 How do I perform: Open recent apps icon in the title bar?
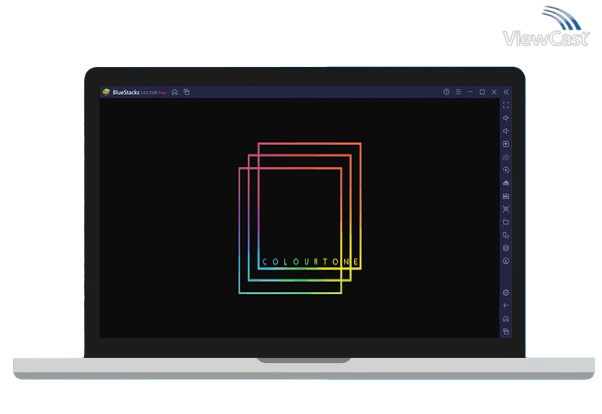[x=187, y=92]
